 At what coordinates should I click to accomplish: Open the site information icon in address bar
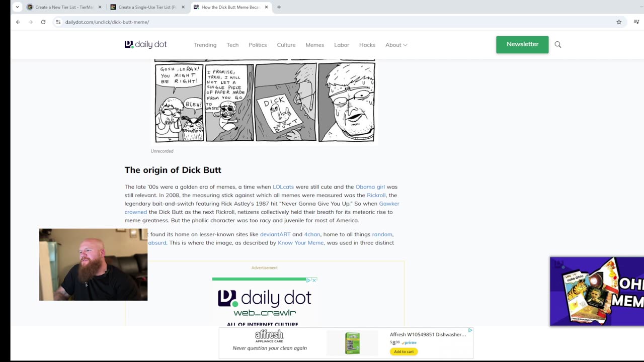click(58, 22)
